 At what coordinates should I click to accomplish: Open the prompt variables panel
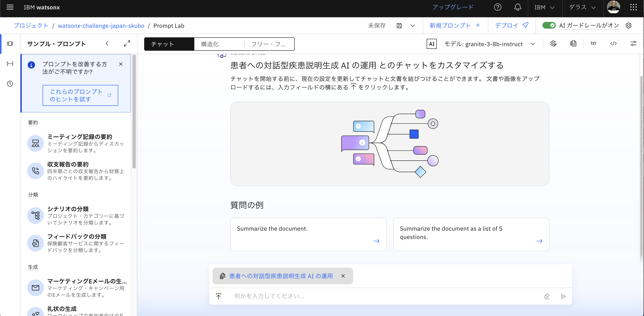[10, 63]
